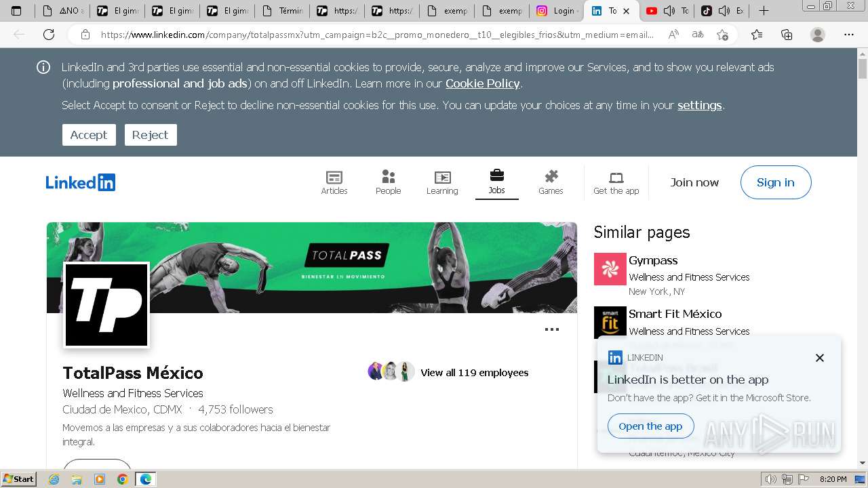Screen dimensions: 868x488
Task: Open the app from the popup
Action: pos(650,426)
